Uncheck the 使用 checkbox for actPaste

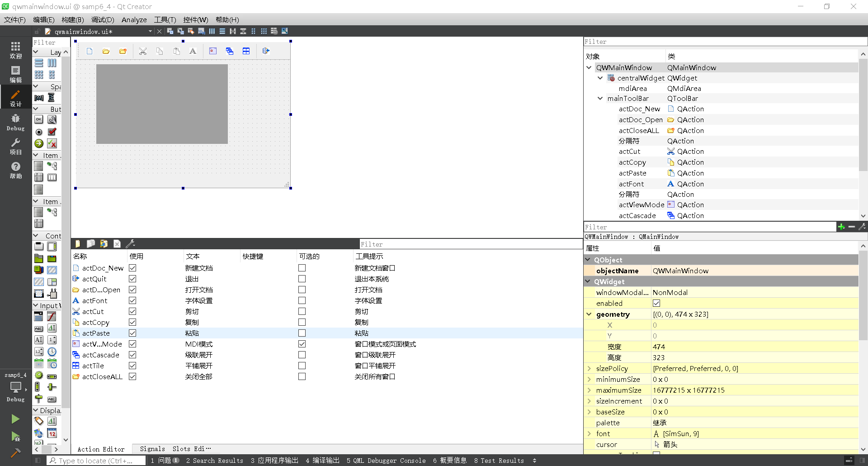click(x=132, y=333)
